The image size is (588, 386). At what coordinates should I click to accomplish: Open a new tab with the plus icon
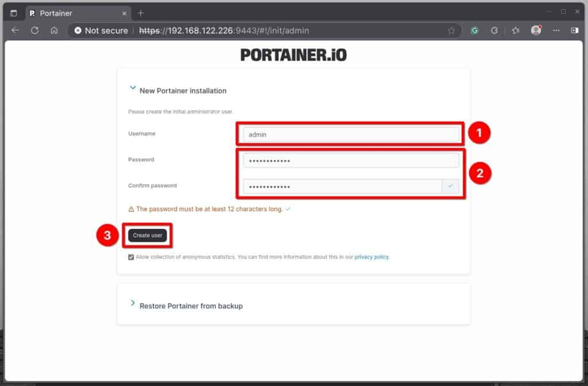coord(141,13)
